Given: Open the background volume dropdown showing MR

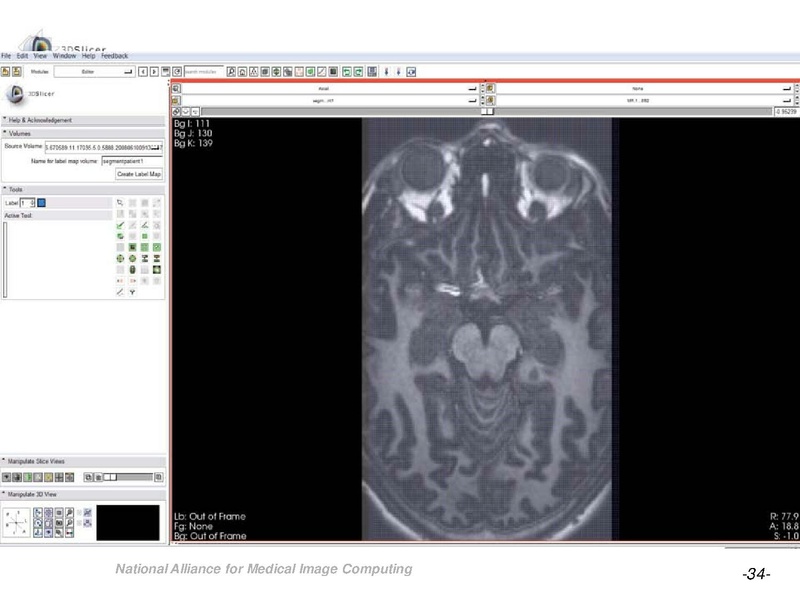Looking at the screenshot, I should click(644, 101).
